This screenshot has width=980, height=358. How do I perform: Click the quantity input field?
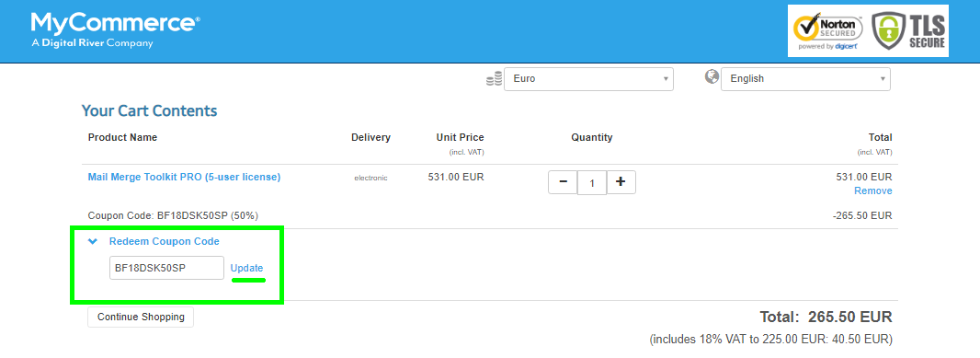point(592,183)
